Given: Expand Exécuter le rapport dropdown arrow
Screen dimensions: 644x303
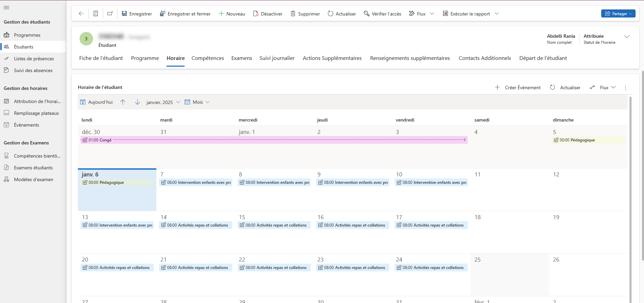Looking at the screenshot, I should (x=497, y=14).
